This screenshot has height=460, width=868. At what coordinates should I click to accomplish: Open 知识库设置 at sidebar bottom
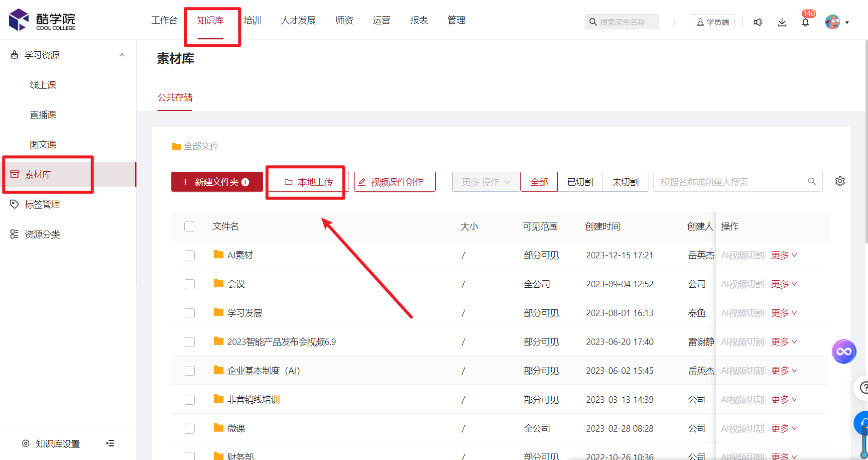coord(51,444)
